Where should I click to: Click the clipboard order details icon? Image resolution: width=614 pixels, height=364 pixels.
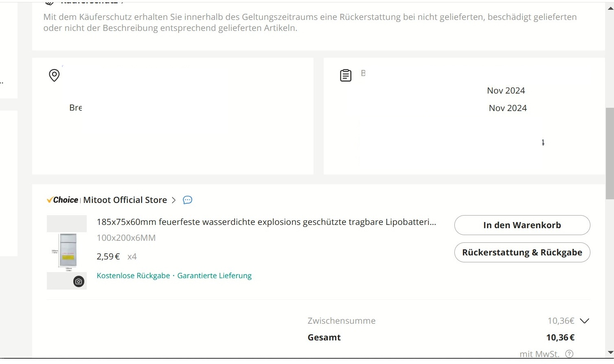coord(346,75)
